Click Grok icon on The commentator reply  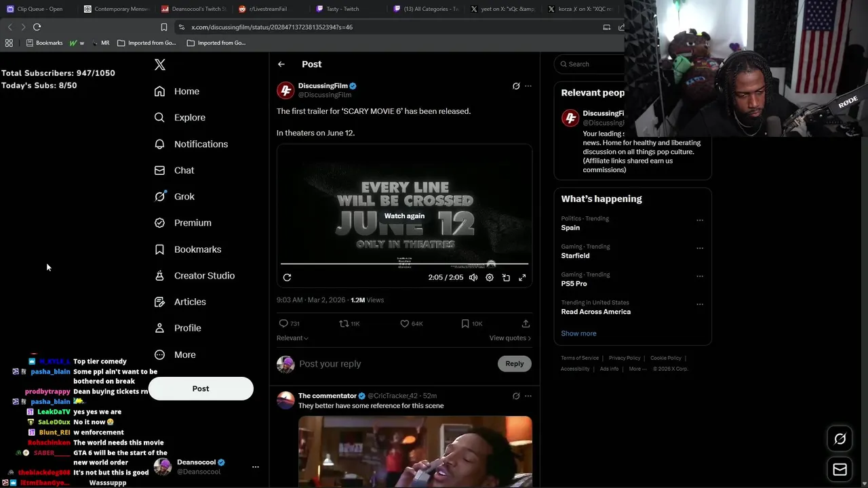pyautogui.click(x=516, y=396)
